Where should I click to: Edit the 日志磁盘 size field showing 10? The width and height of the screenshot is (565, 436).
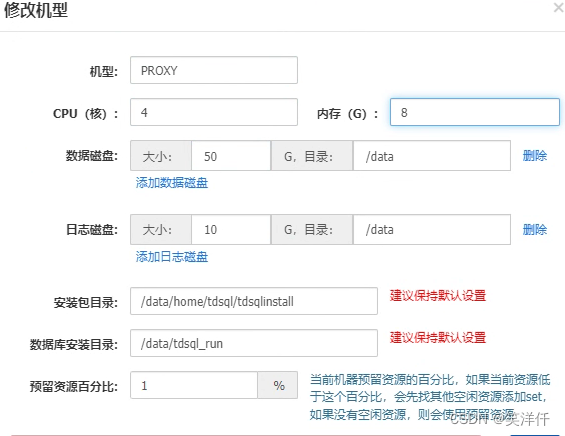231,230
